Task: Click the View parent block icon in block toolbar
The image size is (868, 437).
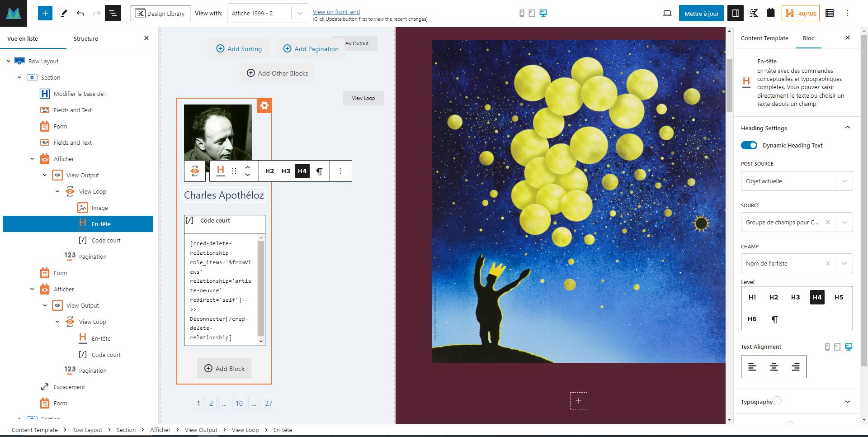Action: point(195,171)
